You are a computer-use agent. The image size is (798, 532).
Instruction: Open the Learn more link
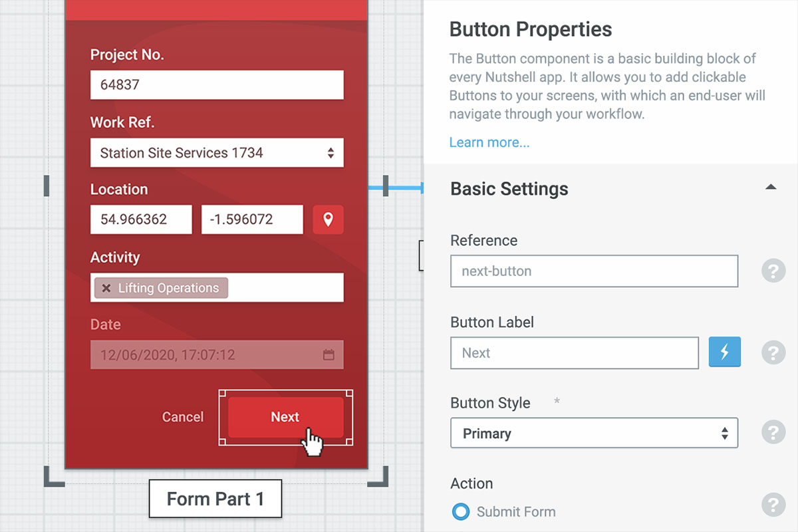[489, 142]
